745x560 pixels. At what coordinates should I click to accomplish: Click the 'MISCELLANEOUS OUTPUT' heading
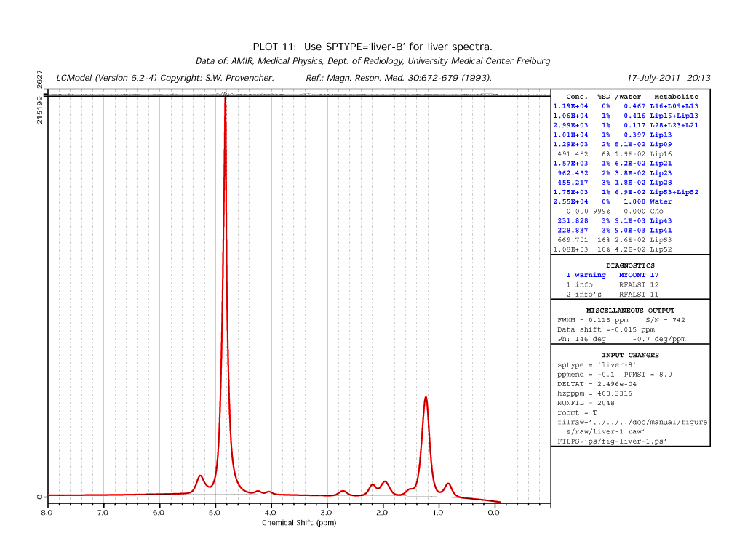point(630,311)
